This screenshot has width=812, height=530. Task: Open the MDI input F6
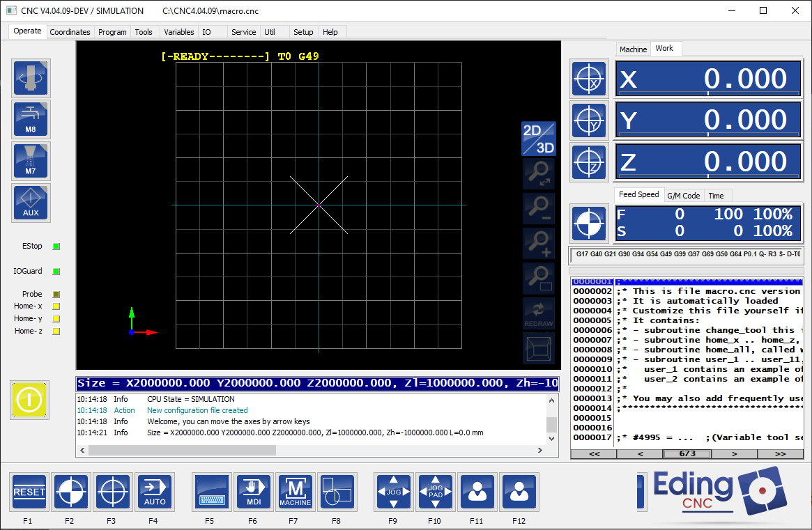point(253,492)
